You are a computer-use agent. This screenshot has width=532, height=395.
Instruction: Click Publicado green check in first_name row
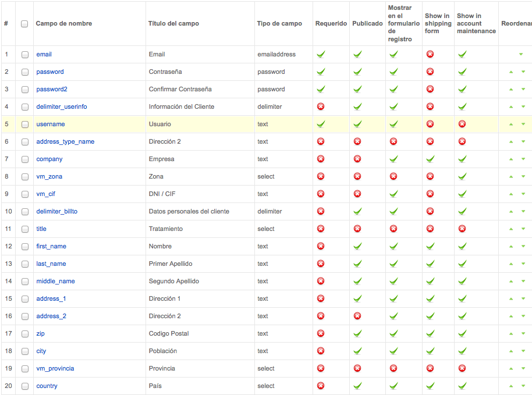357,246
